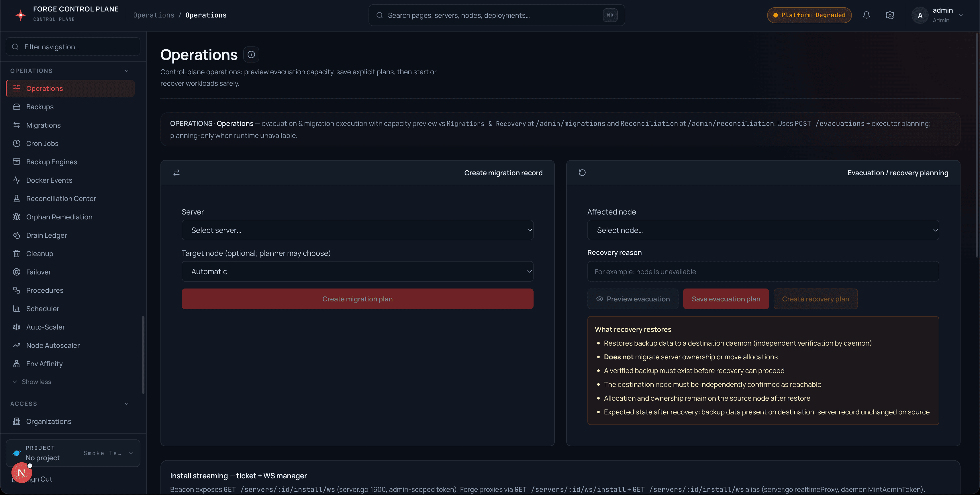Click the Cleanup trash icon
This screenshot has width=980, height=495.
(16, 254)
